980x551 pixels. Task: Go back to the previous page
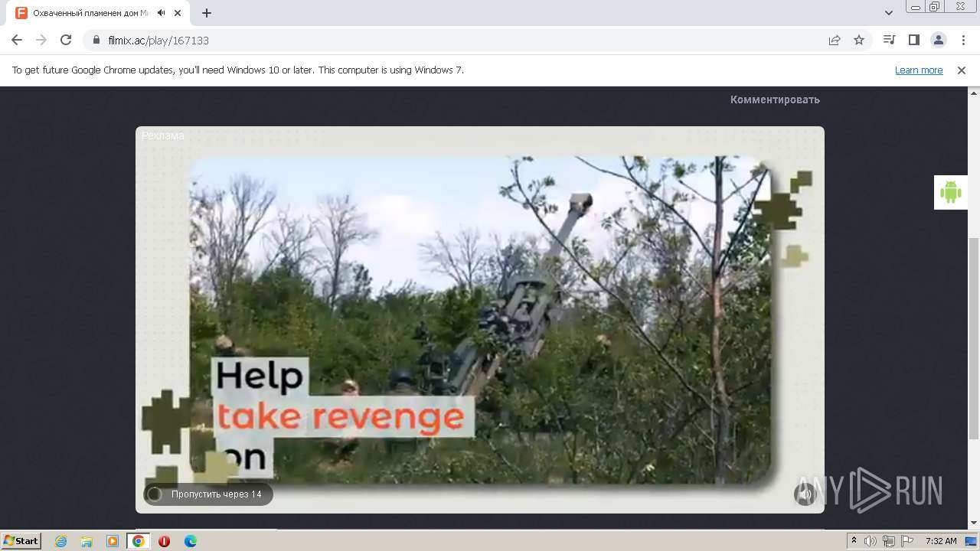(17, 40)
